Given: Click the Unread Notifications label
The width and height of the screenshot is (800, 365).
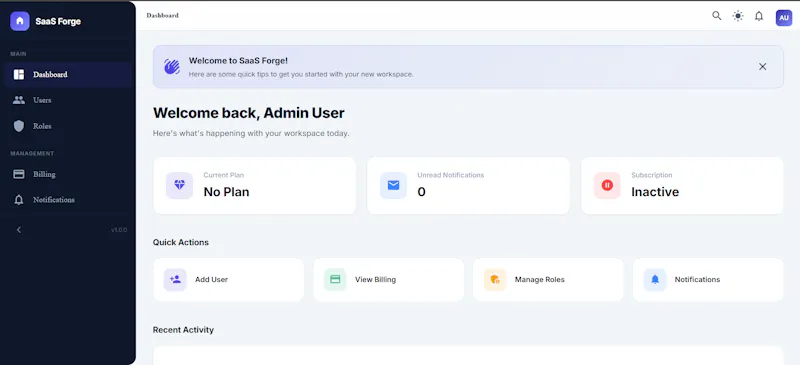Looking at the screenshot, I should pos(451,175).
